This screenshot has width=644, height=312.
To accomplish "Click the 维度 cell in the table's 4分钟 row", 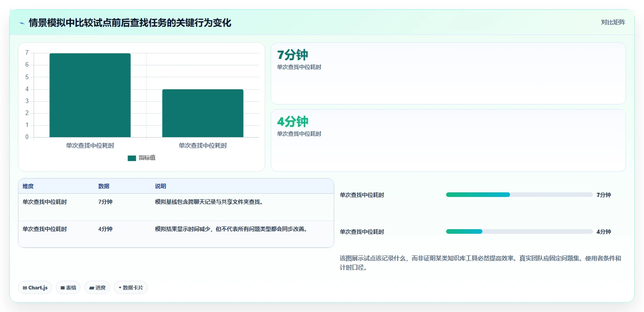I will coord(45,229).
